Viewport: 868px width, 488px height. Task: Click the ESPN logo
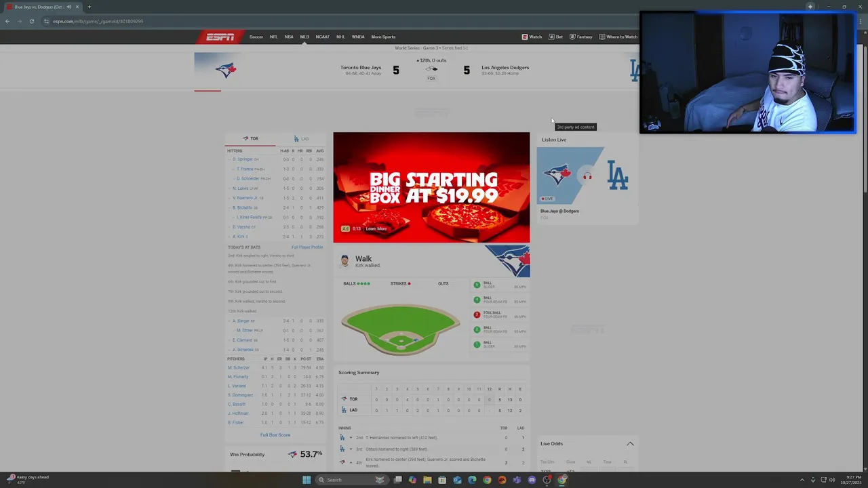(220, 37)
